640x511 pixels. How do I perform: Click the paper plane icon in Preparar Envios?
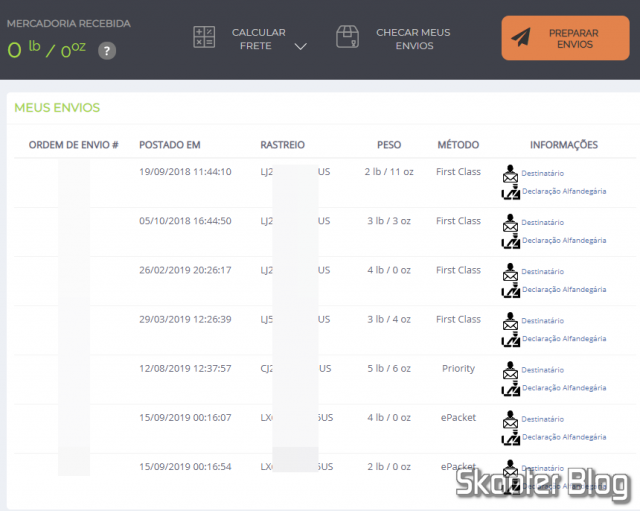pos(521,38)
